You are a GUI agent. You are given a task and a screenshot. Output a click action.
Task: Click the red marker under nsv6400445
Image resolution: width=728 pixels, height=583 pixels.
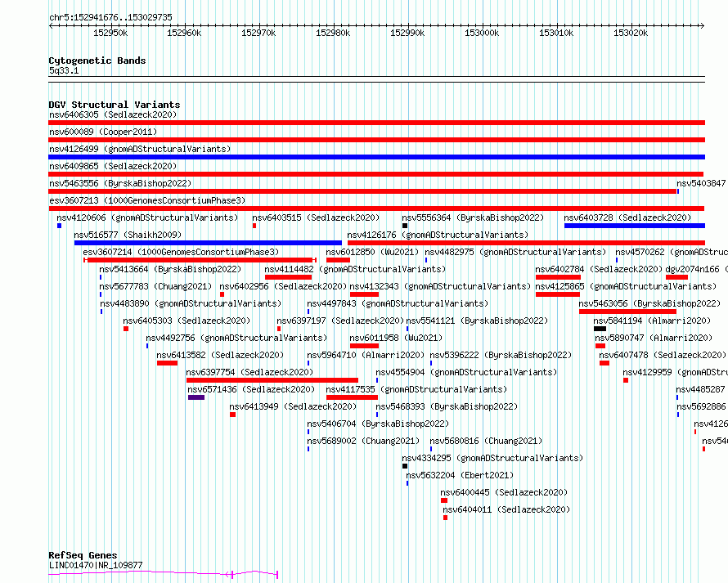(x=444, y=500)
